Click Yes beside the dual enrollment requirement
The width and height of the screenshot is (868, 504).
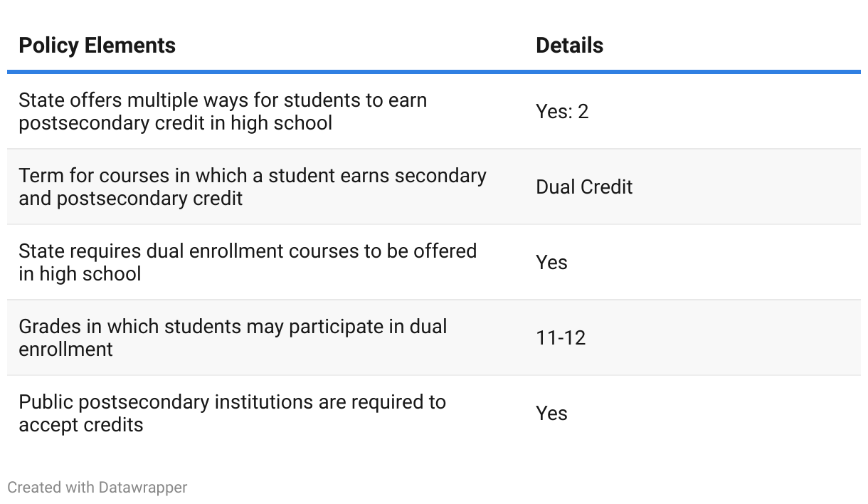(x=551, y=263)
